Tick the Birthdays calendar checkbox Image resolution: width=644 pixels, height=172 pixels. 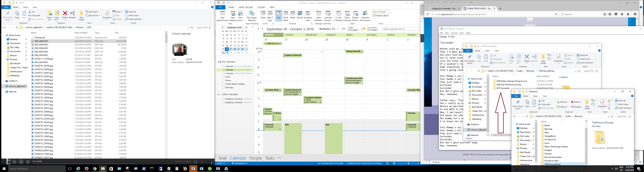(224, 87)
